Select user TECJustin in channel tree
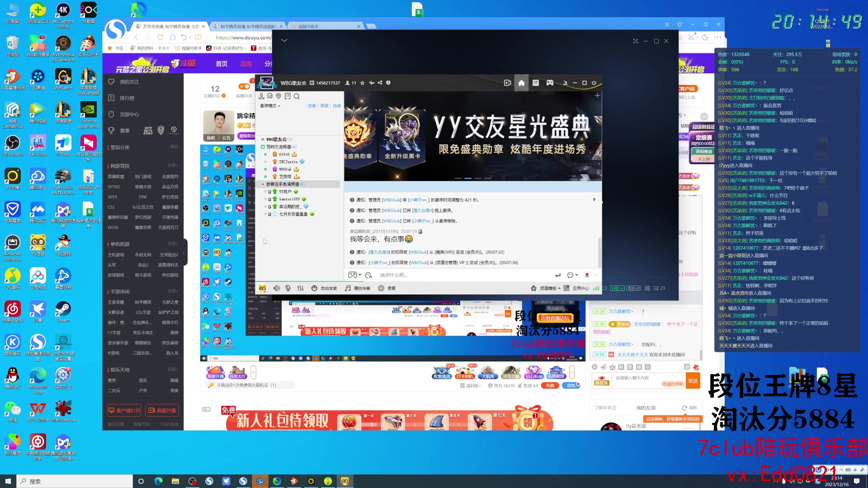This screenshot has height=488, width=868. point(288,162)
